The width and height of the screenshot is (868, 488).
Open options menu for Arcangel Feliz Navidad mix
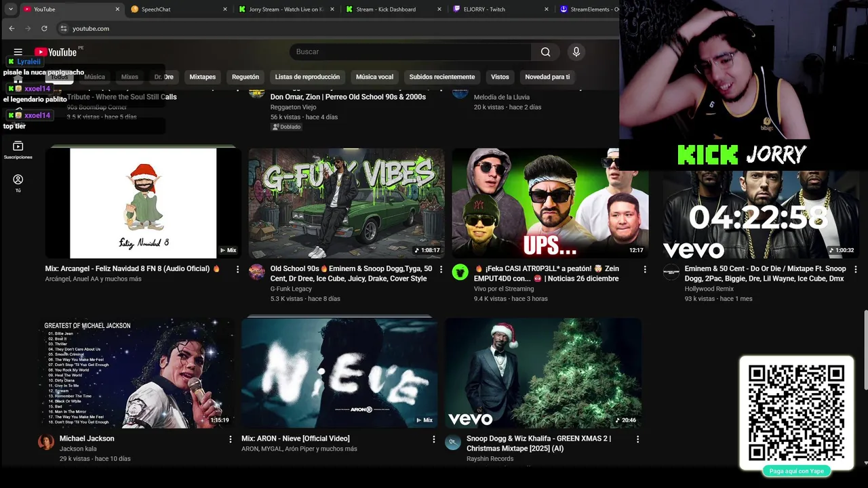(237, 269)
